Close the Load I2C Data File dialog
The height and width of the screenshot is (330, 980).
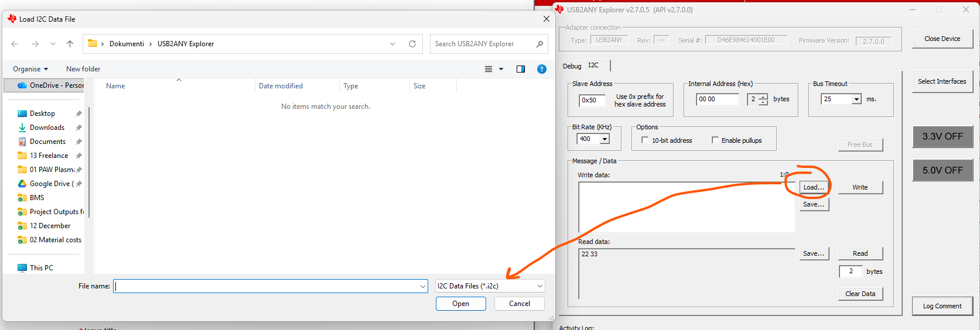pos(547,19)
